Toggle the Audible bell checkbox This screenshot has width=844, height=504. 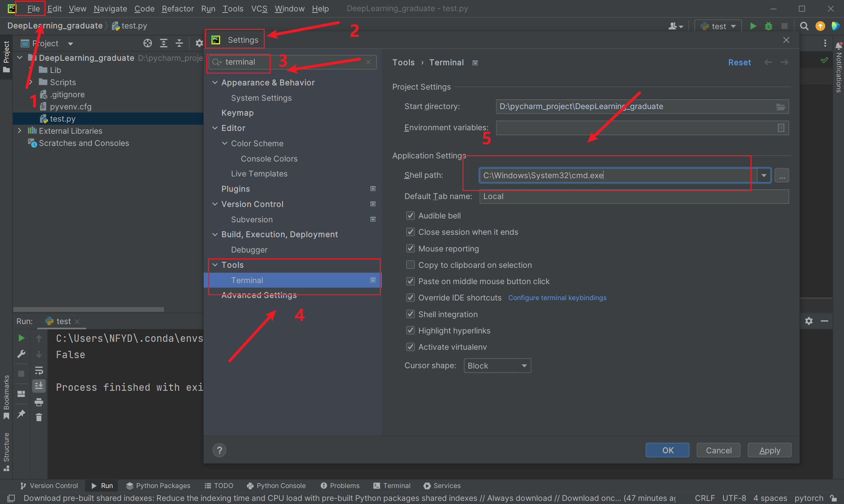(x=410, y=215)
